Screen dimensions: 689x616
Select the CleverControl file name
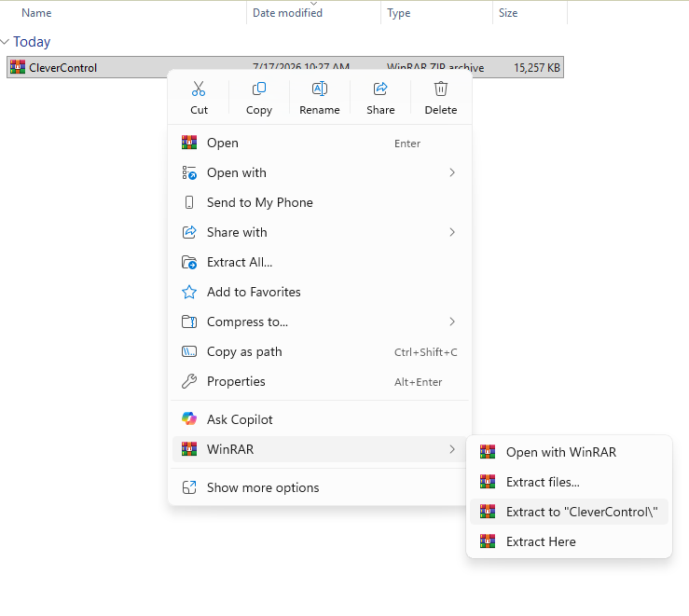coord(62,68)
